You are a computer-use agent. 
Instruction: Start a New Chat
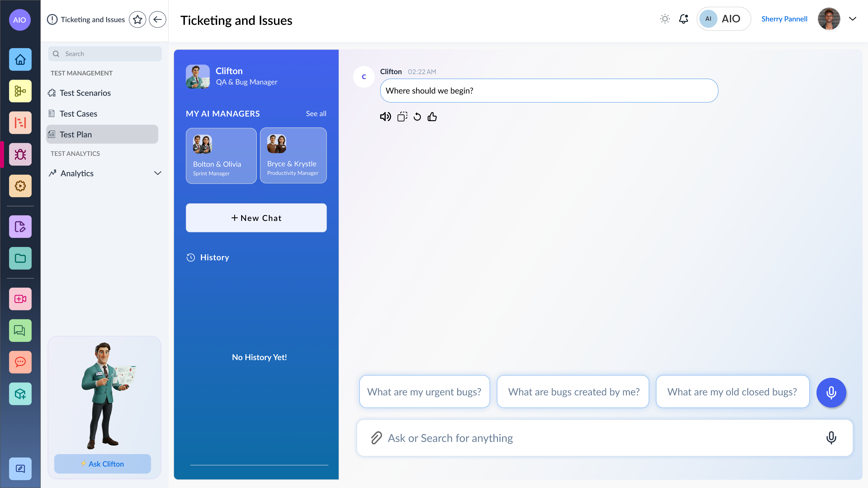pyautogui.click(x=256, y=218)
